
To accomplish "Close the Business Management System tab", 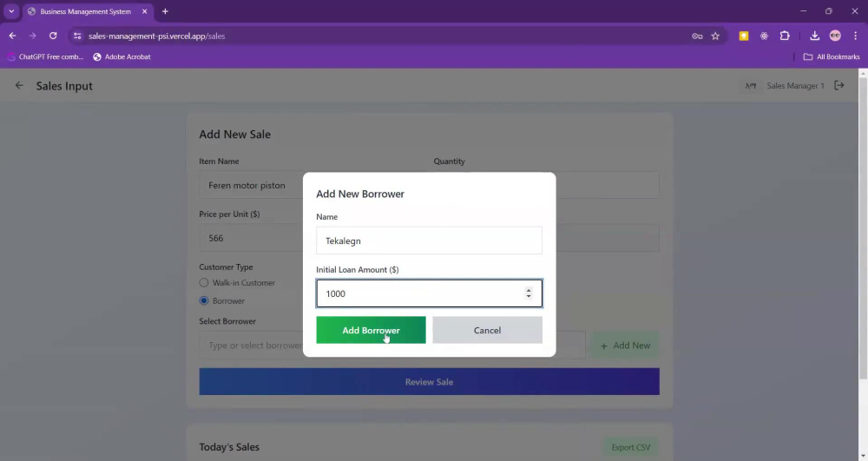I will point(144,11).
